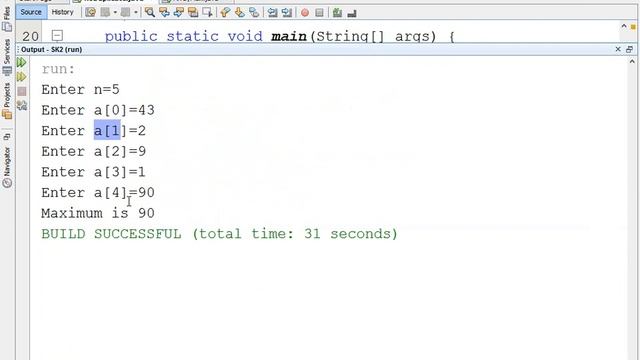Click the 'Enter a[0]=43' output line
This screenshot has width=640, height=360.
point(98,110)
